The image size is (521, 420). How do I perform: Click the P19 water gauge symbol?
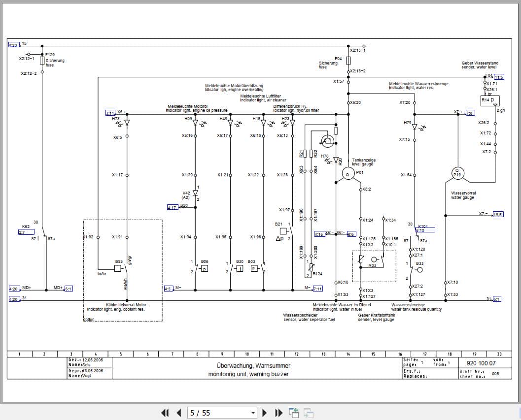click(x=457, y=173)
